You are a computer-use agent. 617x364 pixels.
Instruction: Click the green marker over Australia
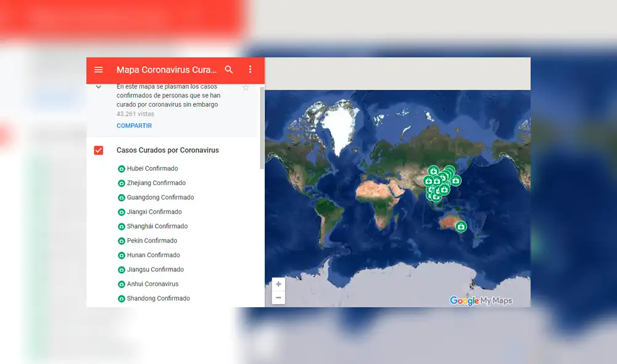(x=462, y=226)
